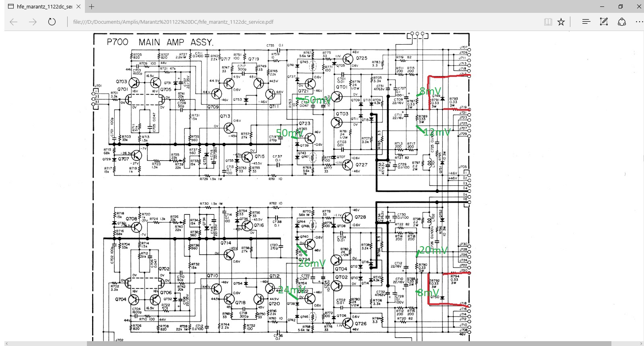
Task: Click transistor label Q708
Action: (132, 219)
